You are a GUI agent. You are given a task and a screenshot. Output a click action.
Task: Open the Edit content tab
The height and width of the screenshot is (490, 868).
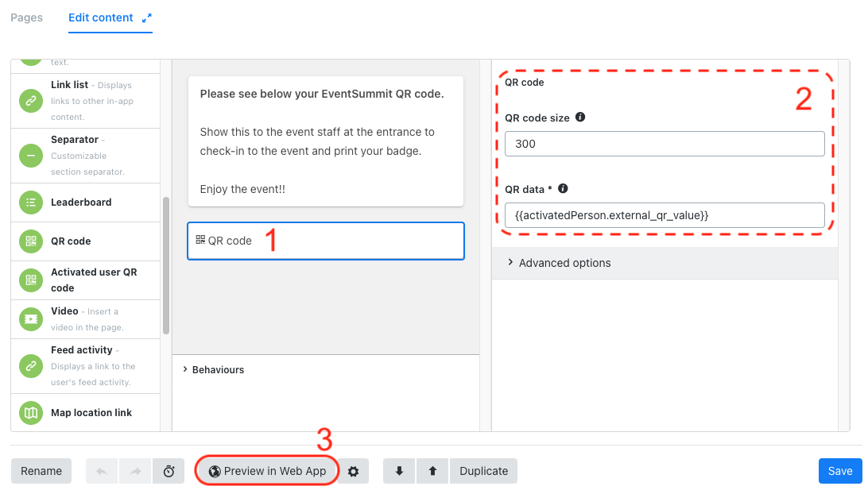click(x=101, y=17)
